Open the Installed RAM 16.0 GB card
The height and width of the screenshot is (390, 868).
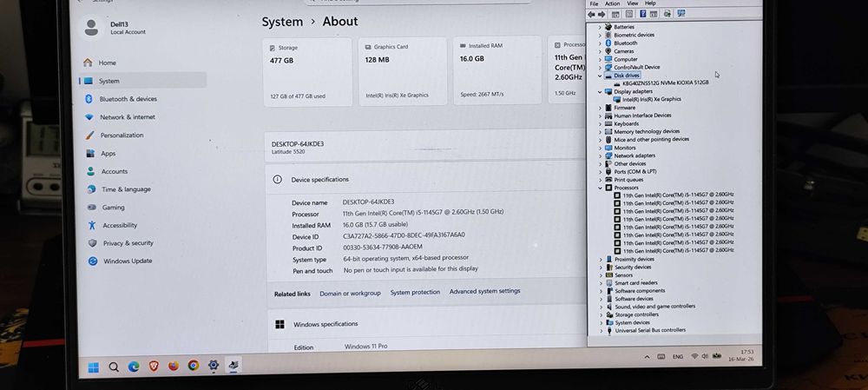tap(497, 69)
